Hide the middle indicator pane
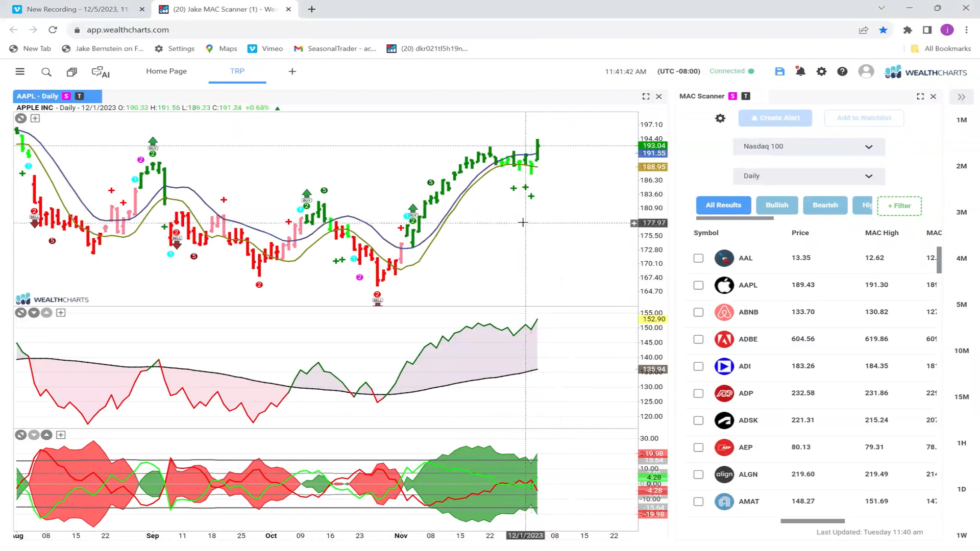The width and height of the screenshot is (980, 551). pos(20,313)
